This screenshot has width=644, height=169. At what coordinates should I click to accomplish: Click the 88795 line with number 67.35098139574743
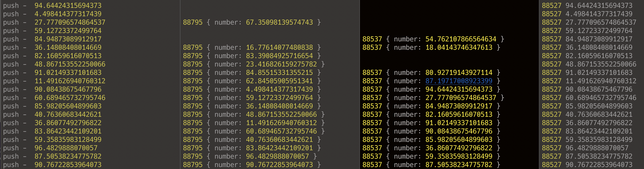(x=252, y=22)
